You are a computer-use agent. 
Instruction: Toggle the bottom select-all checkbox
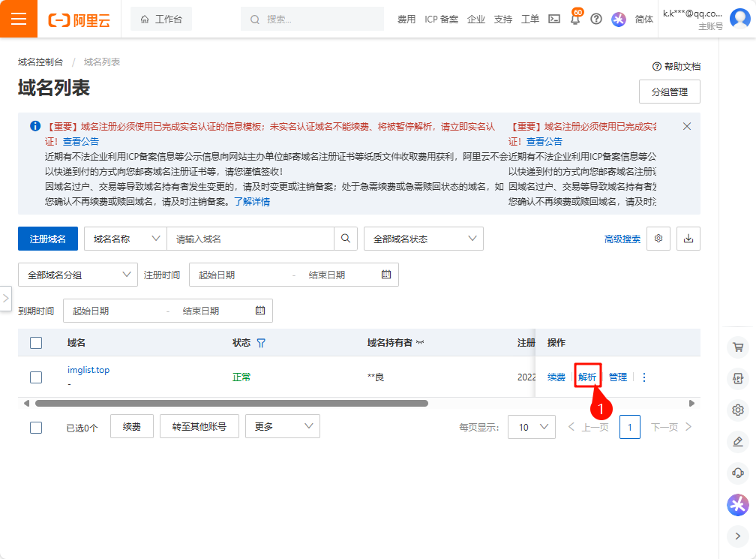tap(36, 428)
